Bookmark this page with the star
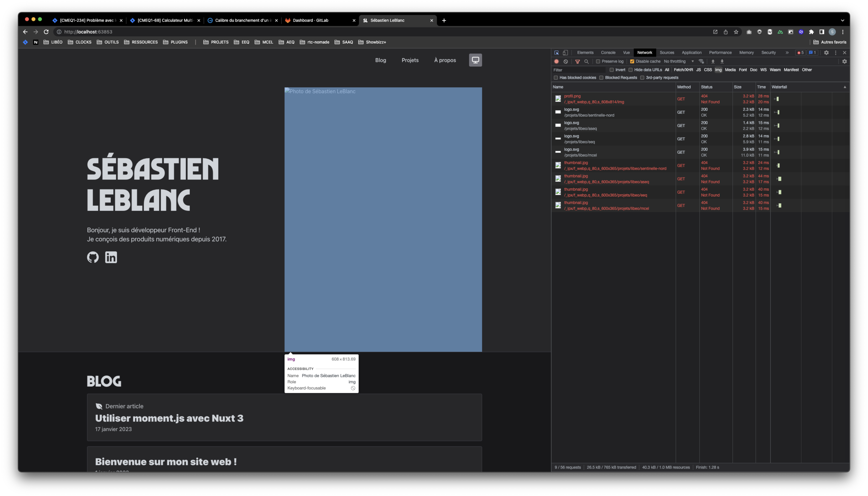The height and width of the screenshot is (496, 868). pos(736,32)
